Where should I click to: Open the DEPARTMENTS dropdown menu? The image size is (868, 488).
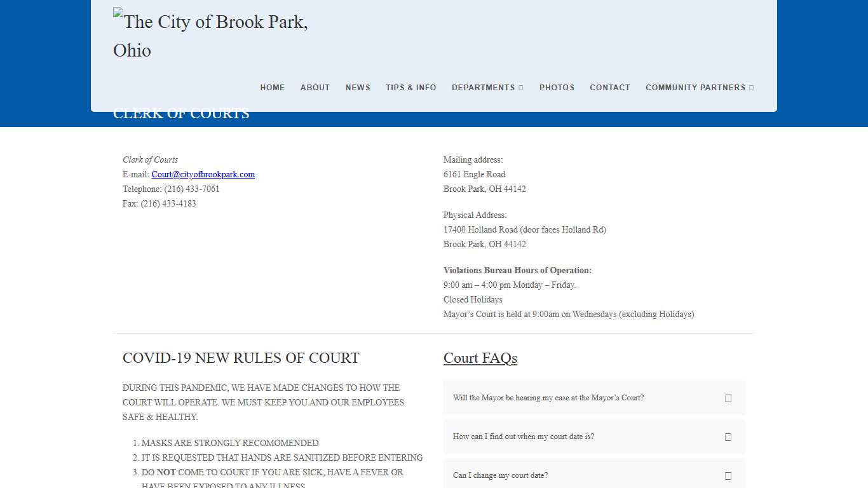pyautogui.click(x=484, y=88)
